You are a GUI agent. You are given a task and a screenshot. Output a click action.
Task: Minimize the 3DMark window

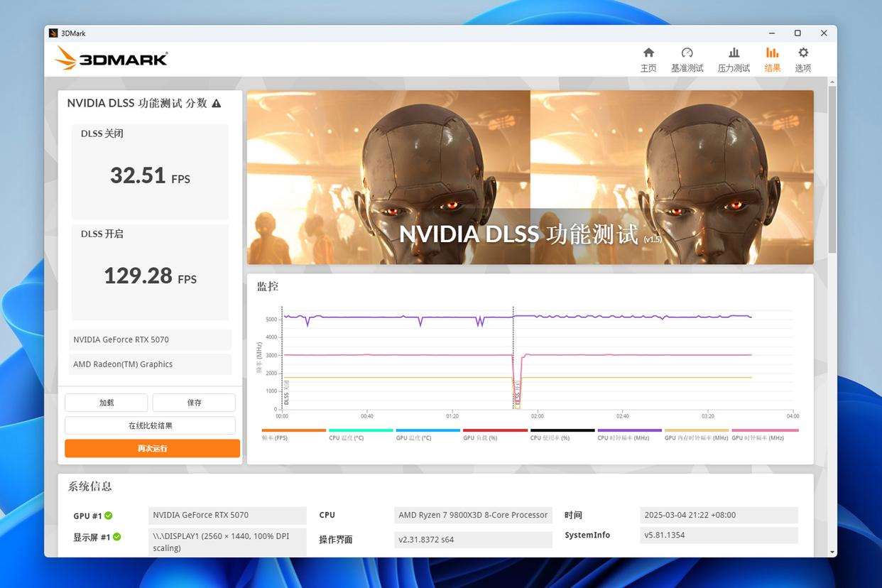tap(772, 33)
